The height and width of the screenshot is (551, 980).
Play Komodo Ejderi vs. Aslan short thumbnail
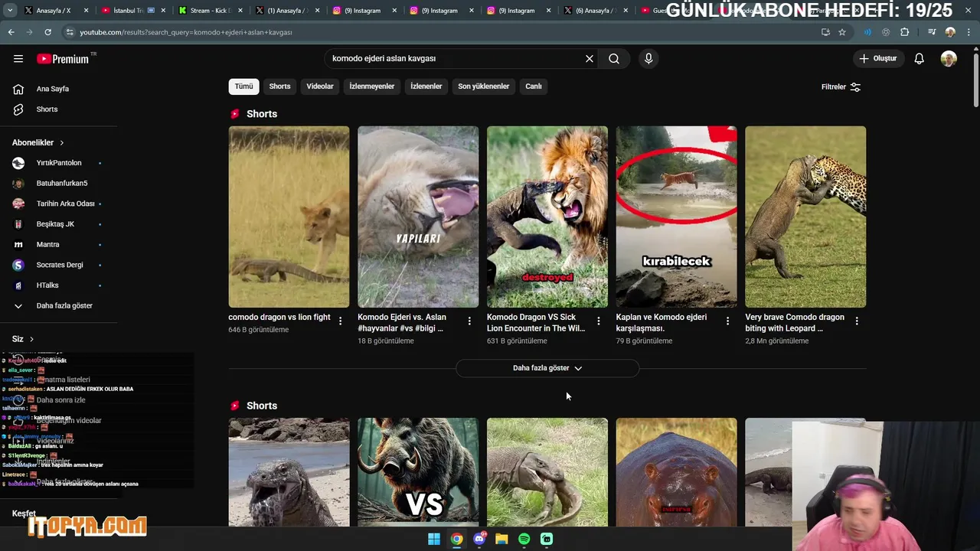tap(418, 217)
